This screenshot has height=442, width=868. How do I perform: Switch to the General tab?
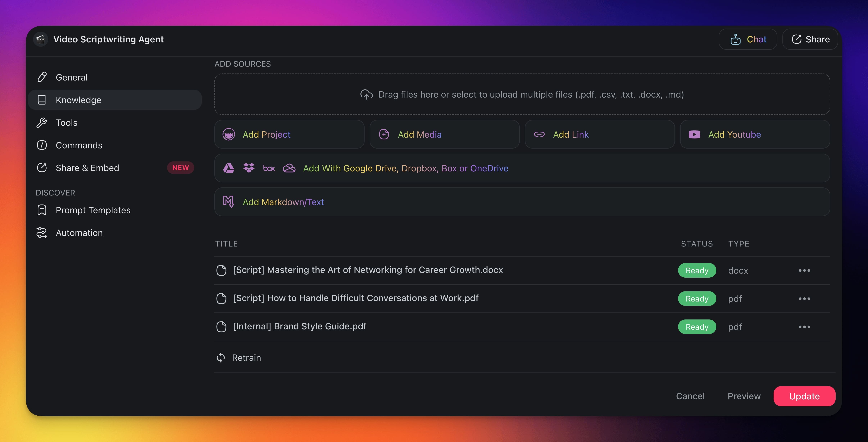point(71,77)
